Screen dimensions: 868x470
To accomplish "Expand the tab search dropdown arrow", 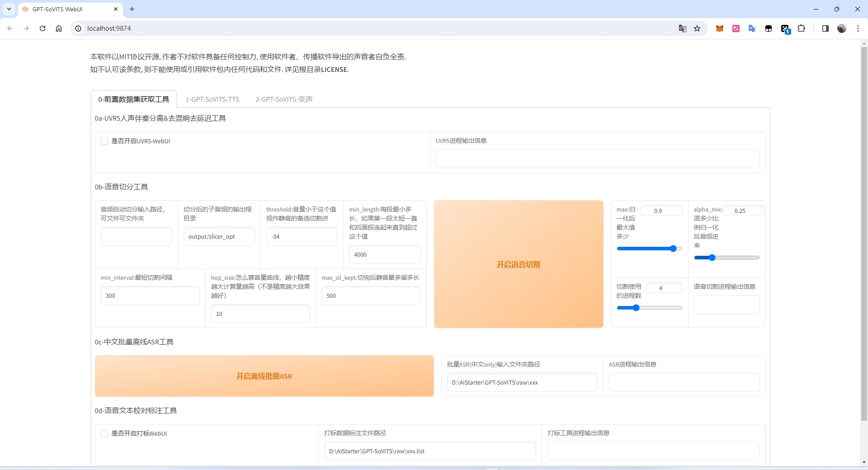I will click(x=9, y=9).
